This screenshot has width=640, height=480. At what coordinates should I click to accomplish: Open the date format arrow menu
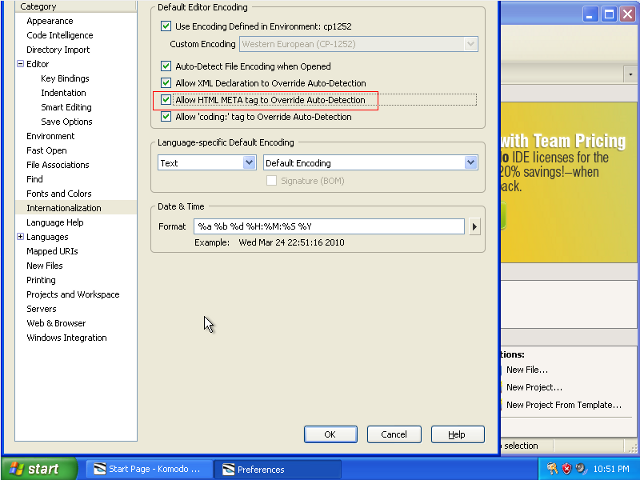pos(474,227)
